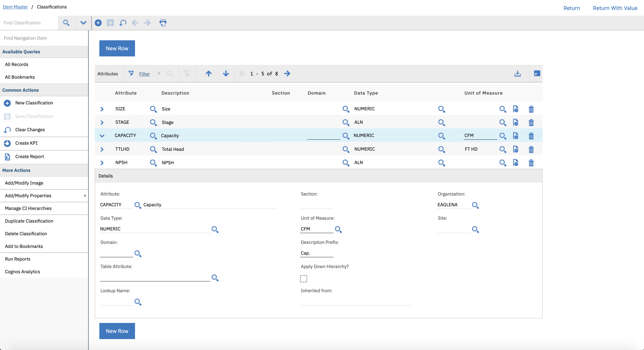This screenshot has height=350, width=644.
Task: Check the Apply Down Hierarchy checkbox
Action: point(304,278)
